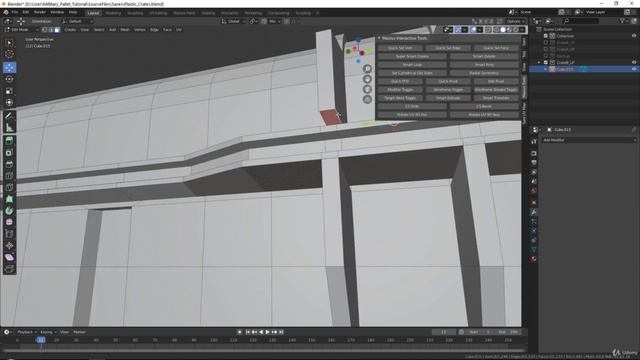Select the Poly Build tool
The width and height of the screenshot is (640, 360).
[x=9, y=199]
